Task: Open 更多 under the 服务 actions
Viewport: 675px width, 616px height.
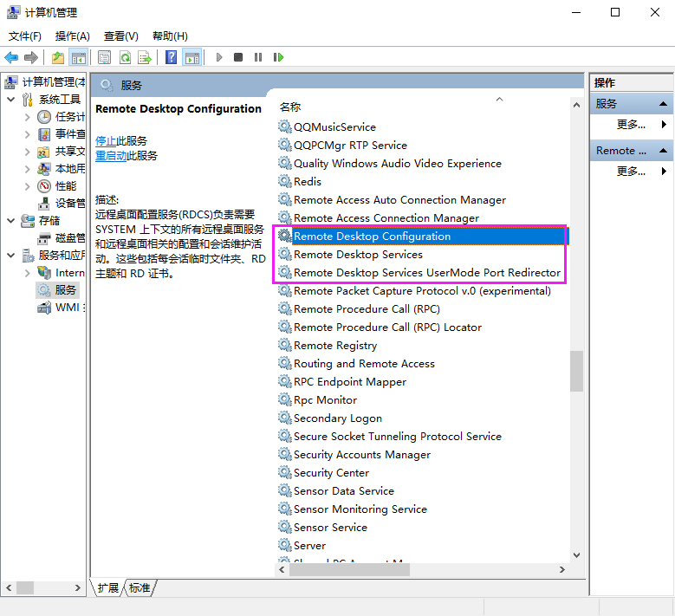Action: tap(631, 125)
